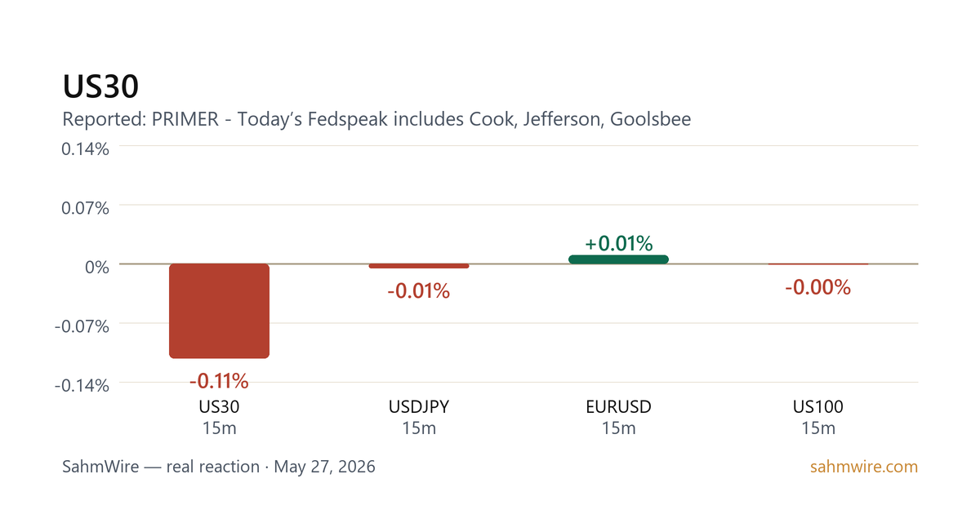The image size is (980, 514).
Task: Select the -0.14% y-axis tick label
Action: click(82, 385)
